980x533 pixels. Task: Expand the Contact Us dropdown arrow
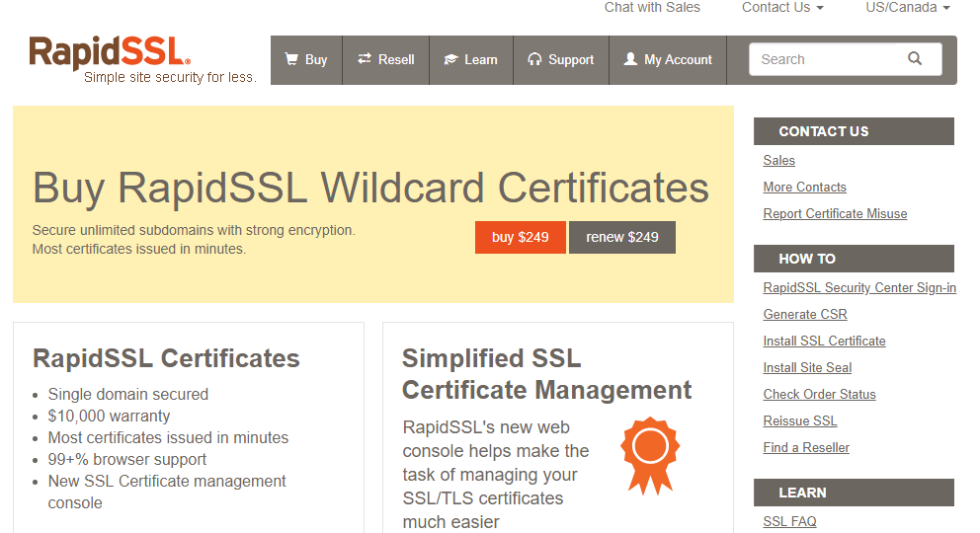pyautogui.click(x=820, y=8)
